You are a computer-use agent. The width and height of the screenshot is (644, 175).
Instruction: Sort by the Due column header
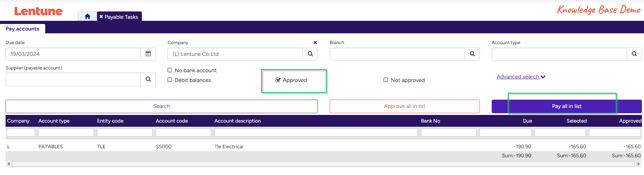tap(527, 121)
